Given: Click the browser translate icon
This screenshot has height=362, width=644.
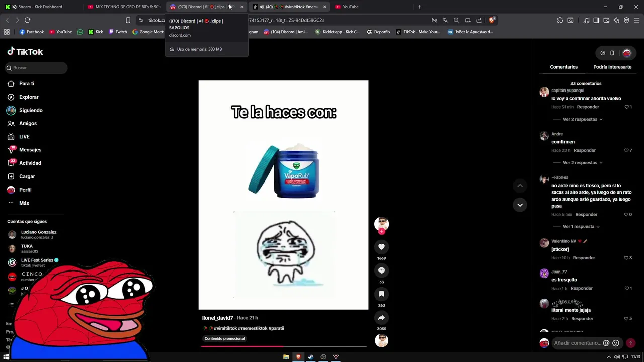Looking at the screenshot, I should [x=445, y=20].
